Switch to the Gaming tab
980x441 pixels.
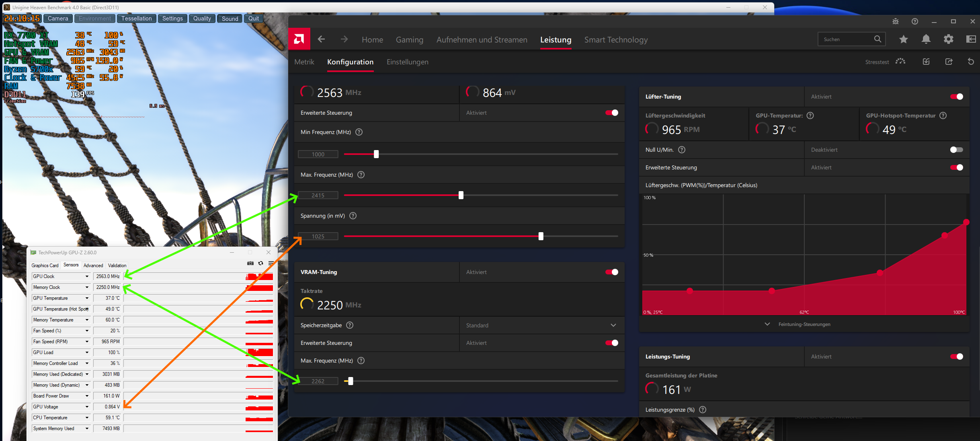409,40
